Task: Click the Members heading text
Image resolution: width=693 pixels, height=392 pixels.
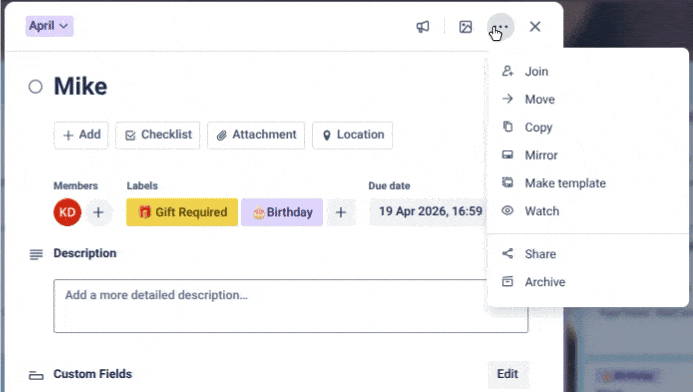Action: [x=76, y=186]
